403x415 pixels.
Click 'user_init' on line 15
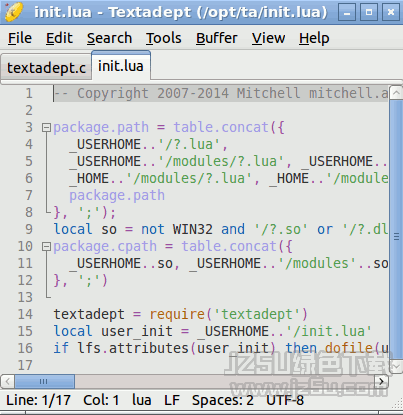(x=137, y=331)
